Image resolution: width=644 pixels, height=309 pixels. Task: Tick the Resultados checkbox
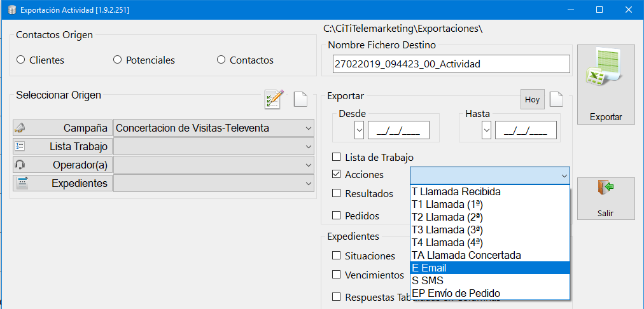coord(337,193)
